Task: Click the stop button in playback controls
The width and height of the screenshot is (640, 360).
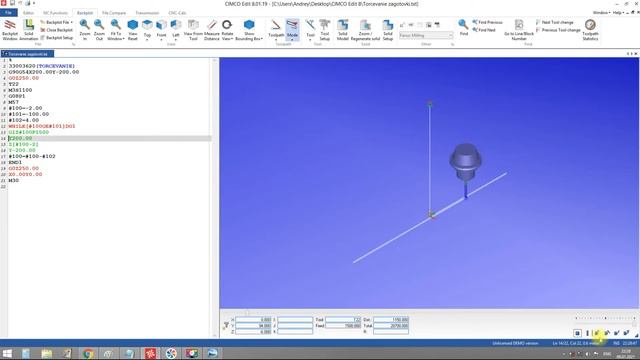Action: pos(577,333)
